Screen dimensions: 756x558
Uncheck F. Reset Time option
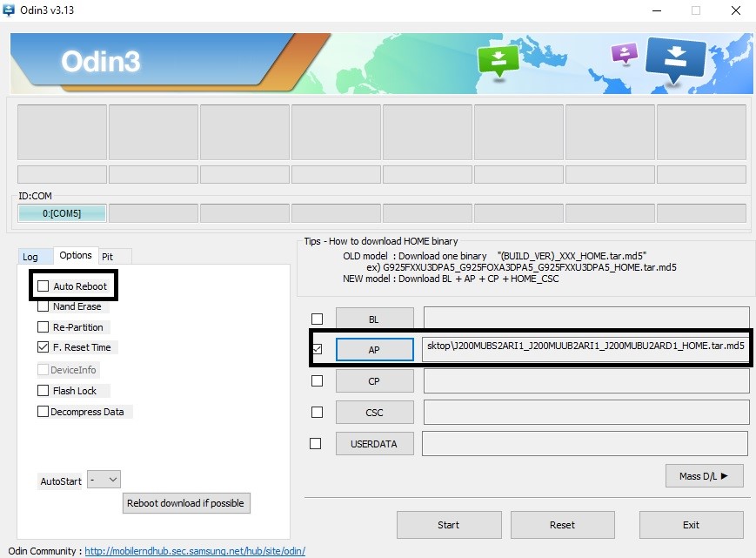point(43,347)
